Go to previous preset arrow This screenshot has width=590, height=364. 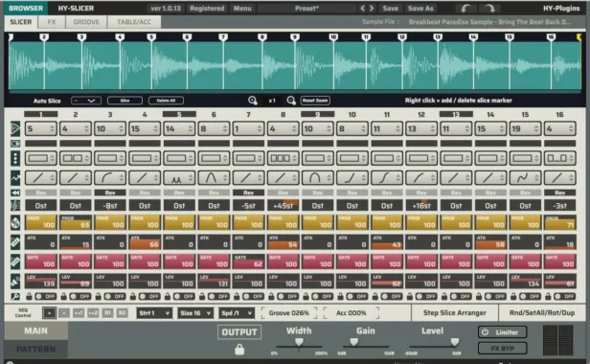coord(362,8)
